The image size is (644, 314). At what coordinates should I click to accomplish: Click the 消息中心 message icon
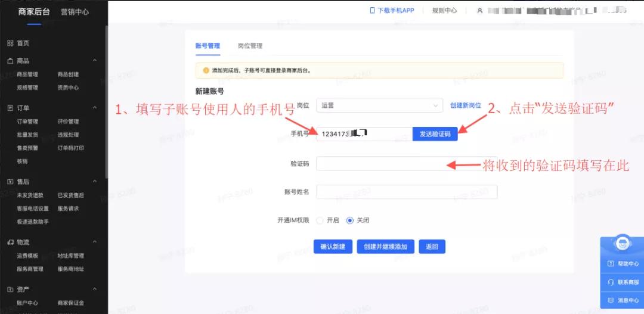611,300
